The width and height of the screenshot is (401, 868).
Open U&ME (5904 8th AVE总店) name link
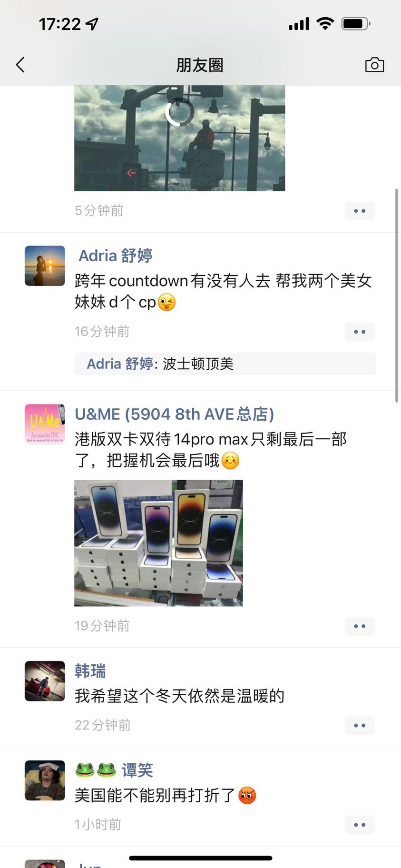click(x=175, y=414)
